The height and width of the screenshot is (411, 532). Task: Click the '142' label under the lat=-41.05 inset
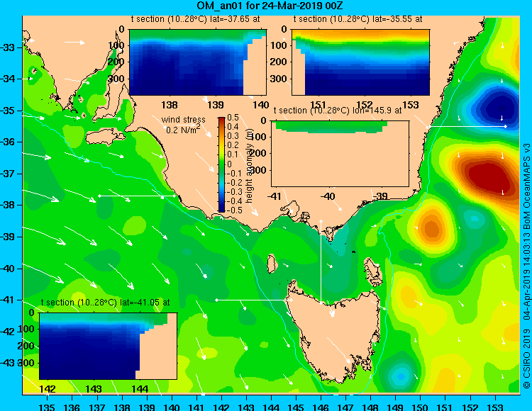point(48,389)
